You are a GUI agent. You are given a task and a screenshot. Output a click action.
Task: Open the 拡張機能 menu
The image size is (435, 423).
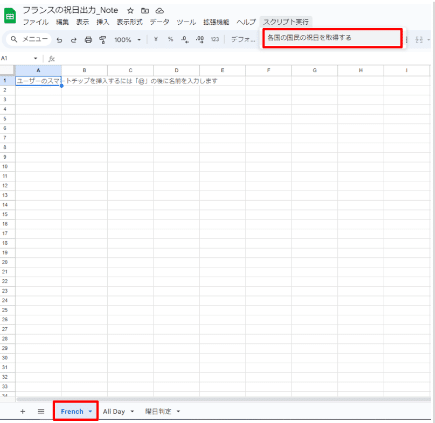pos(216,22)
